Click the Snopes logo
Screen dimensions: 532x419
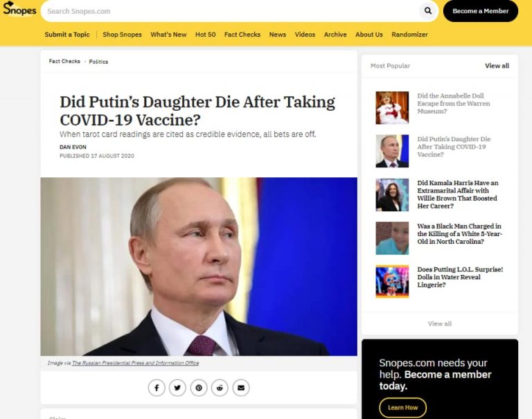coord(19,8)
